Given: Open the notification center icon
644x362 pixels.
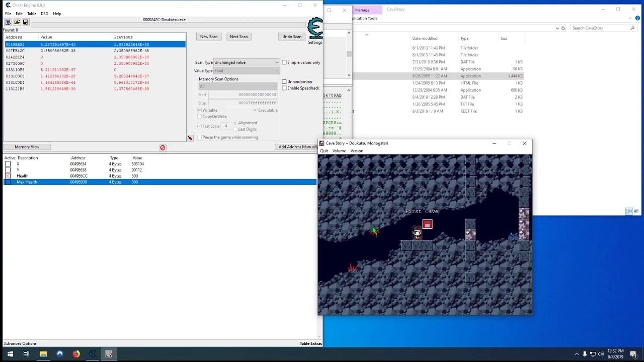Looking at the screenshot, I should tap(633, 354).
